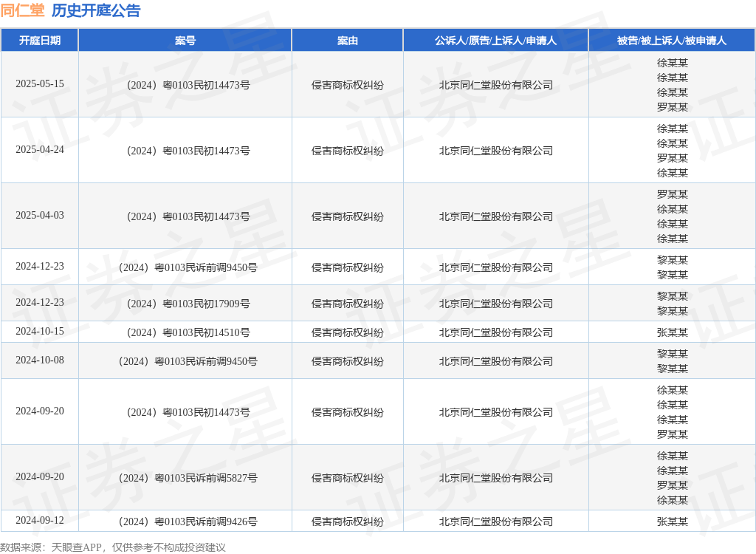Image resolution: width=756 pixels, height=554 pixels.
Task: Click 侵害商标权纠纷 in the 2025-05-15 row
Action: [348, 85]
